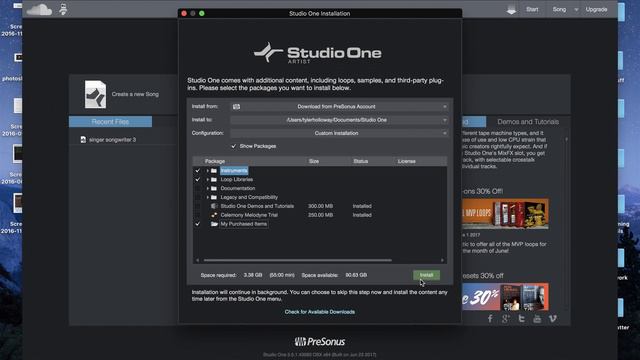
Task: Open the MVP Loops promotional banner
Action: [505, 214]
